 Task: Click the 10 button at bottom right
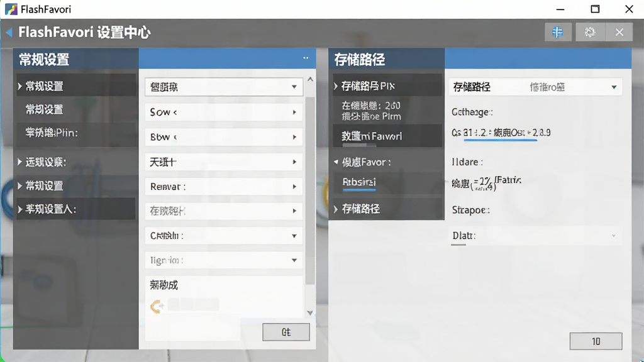pyautogui.click(x=596, y=341)
